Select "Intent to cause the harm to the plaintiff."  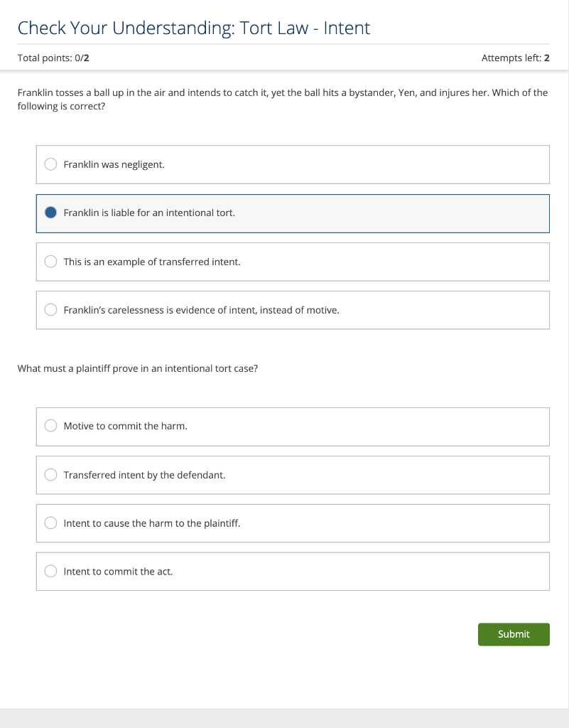[50, 523]
